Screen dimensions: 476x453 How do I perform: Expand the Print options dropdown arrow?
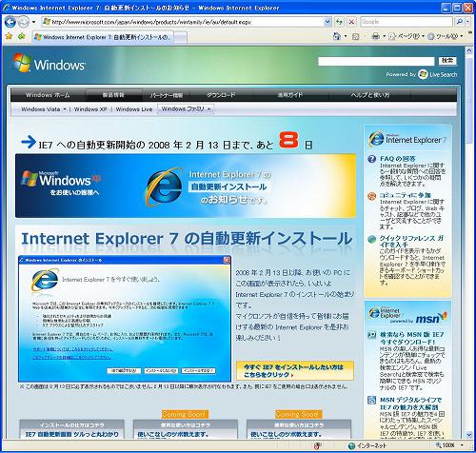[x=384, y=36]
